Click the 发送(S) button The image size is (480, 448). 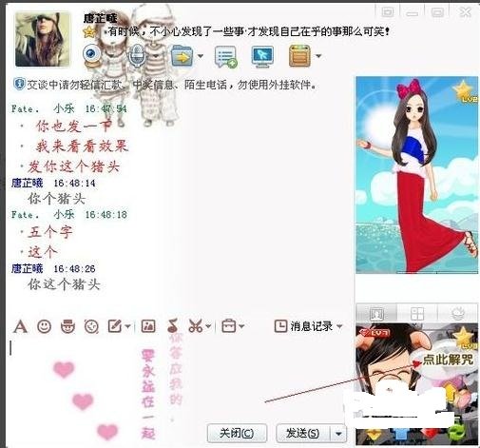pos(302,433)
